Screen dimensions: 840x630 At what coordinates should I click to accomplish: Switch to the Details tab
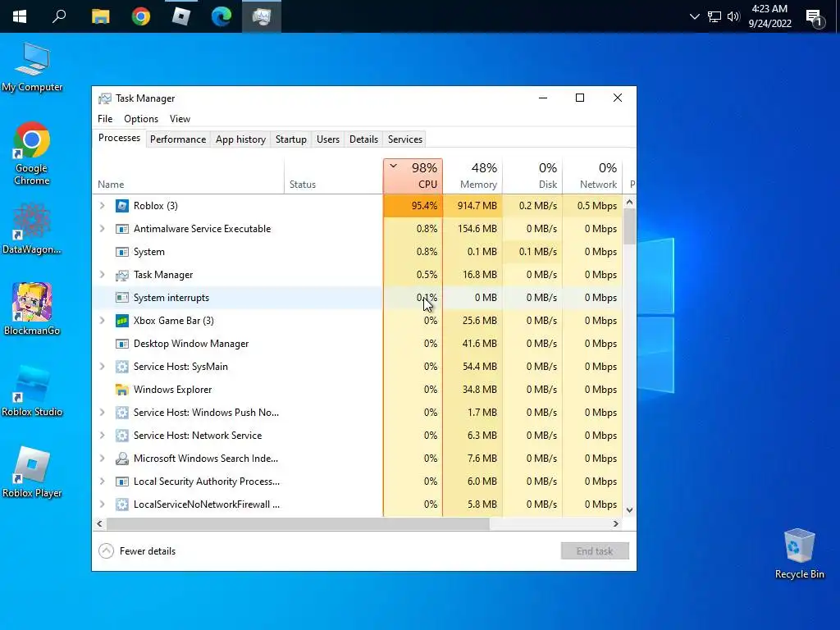click(x=363, y=139)
